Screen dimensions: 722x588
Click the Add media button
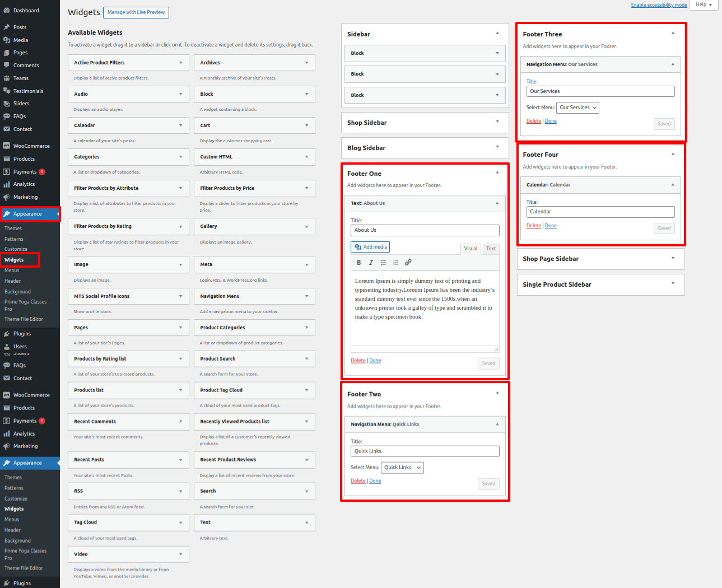tap(370, 247)
